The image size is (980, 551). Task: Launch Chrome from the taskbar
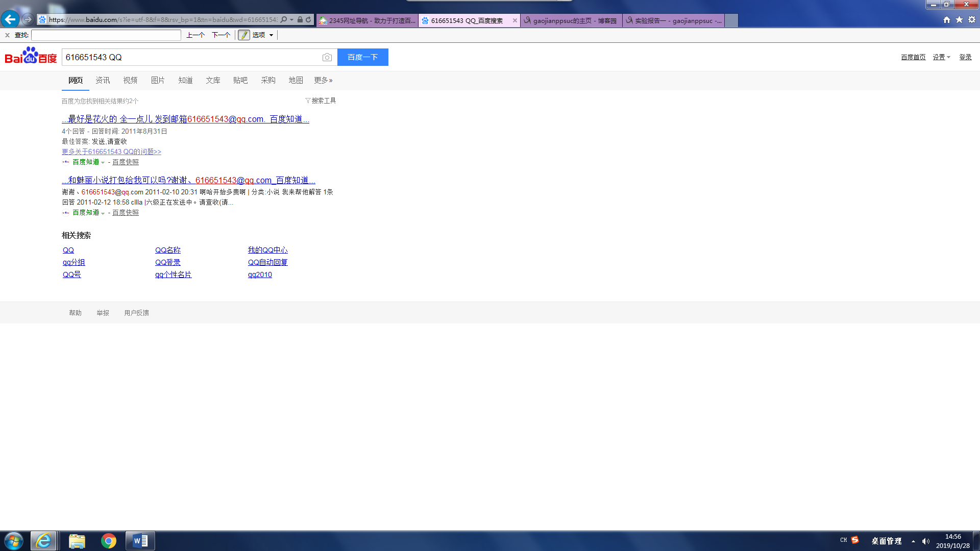tap(108, 541)
